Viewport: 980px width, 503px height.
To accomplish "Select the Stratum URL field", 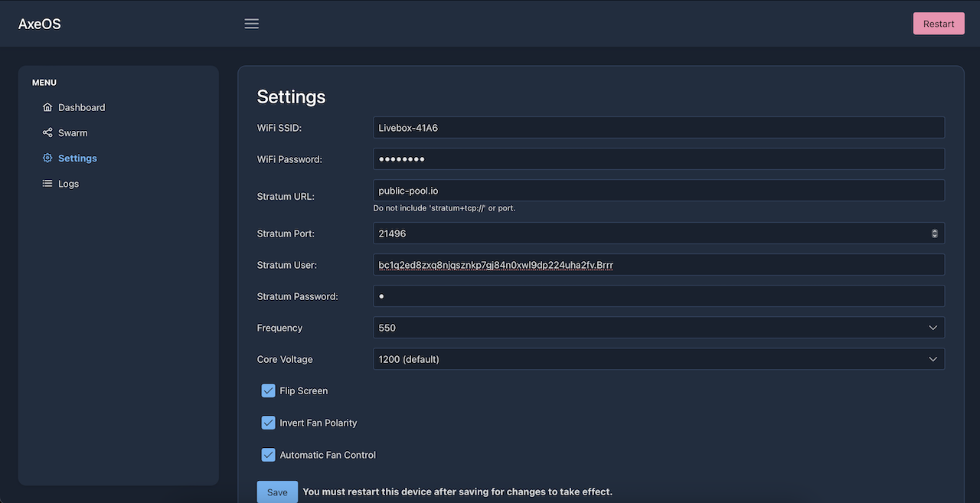I will (x=658, y=190).
